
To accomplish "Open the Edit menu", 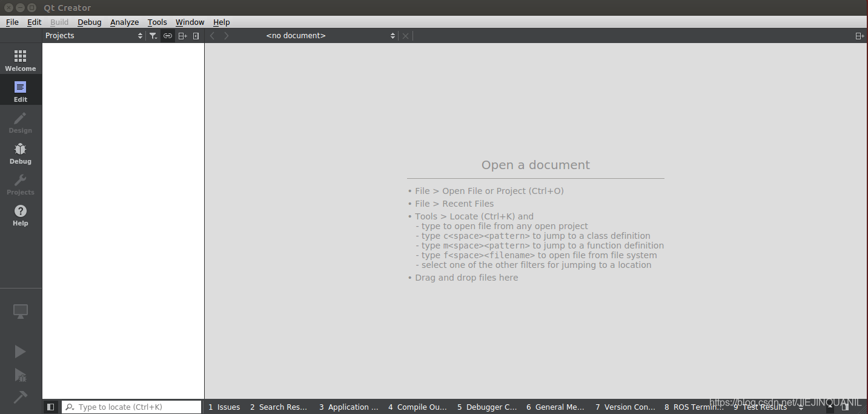I will (35, 22).
